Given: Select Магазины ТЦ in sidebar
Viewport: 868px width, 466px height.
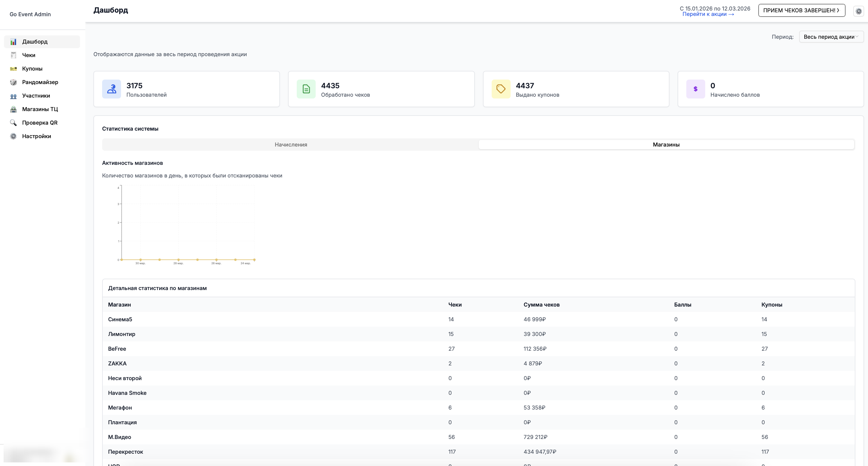Looking at the screenshot, I should (x=42, y=109).
